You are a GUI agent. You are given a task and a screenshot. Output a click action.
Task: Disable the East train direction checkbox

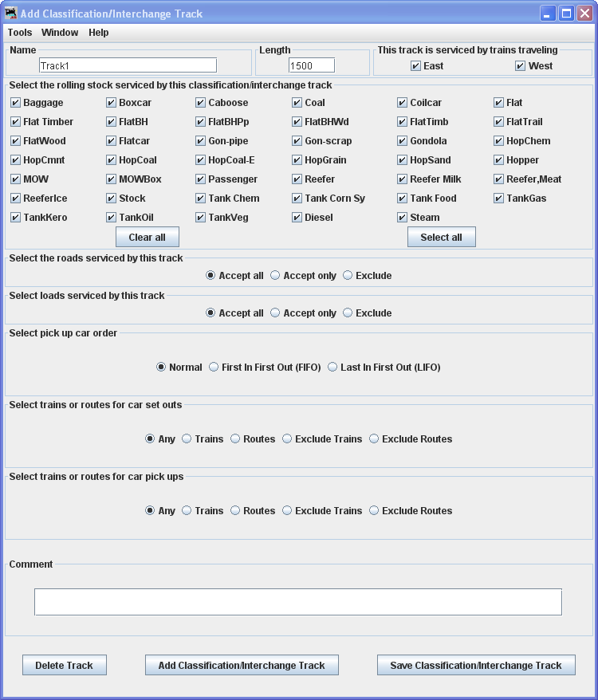click(415, 66)
